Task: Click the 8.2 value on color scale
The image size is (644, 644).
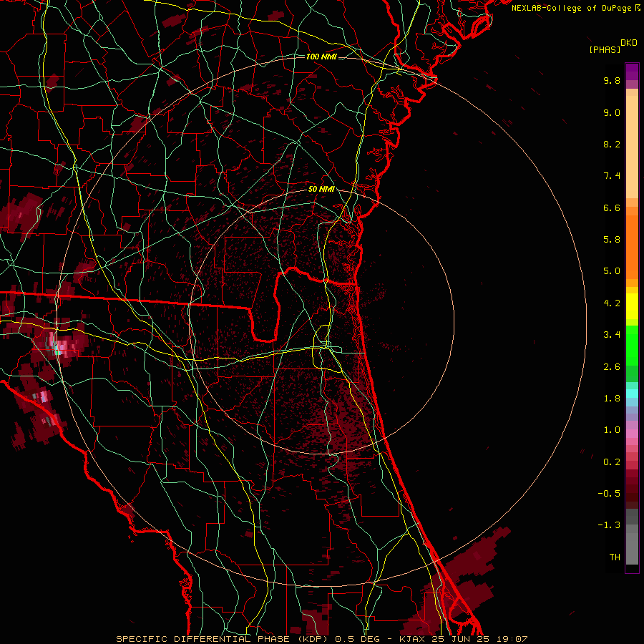Action: (612, 144)
